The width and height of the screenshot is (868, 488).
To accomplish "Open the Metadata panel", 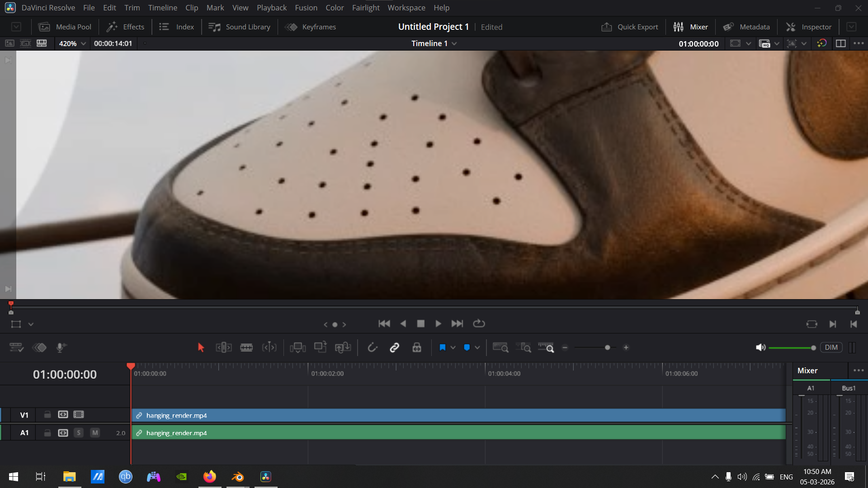I will [x=746, y=27].
